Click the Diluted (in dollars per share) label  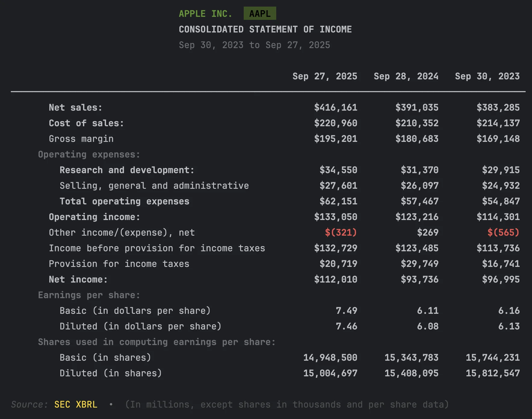click(x=141, y=326)
